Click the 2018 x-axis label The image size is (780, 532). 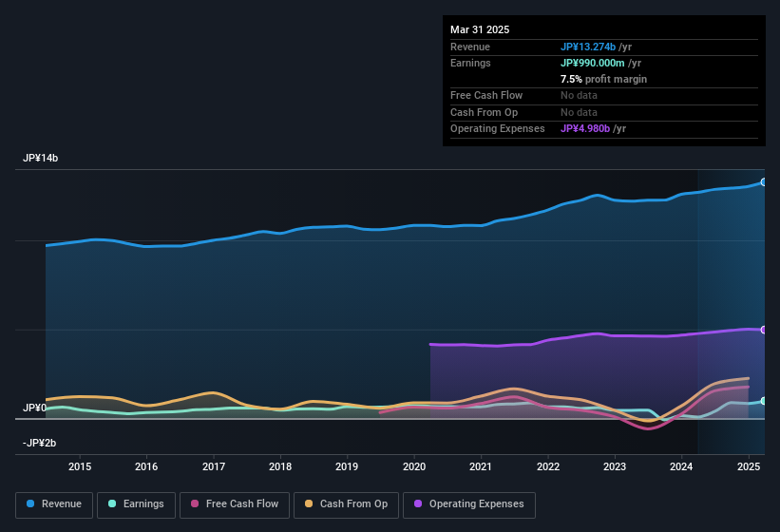coord(280,466)
